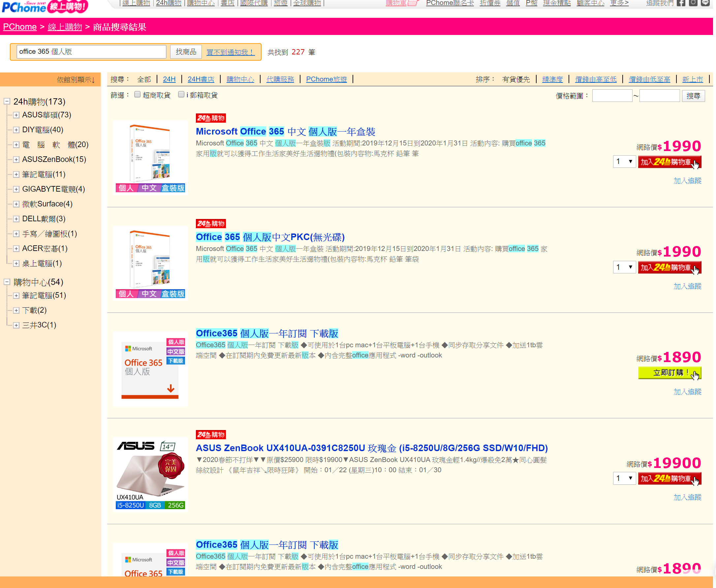
Task: Open the shopping cart icon
Action: (412, 3)
